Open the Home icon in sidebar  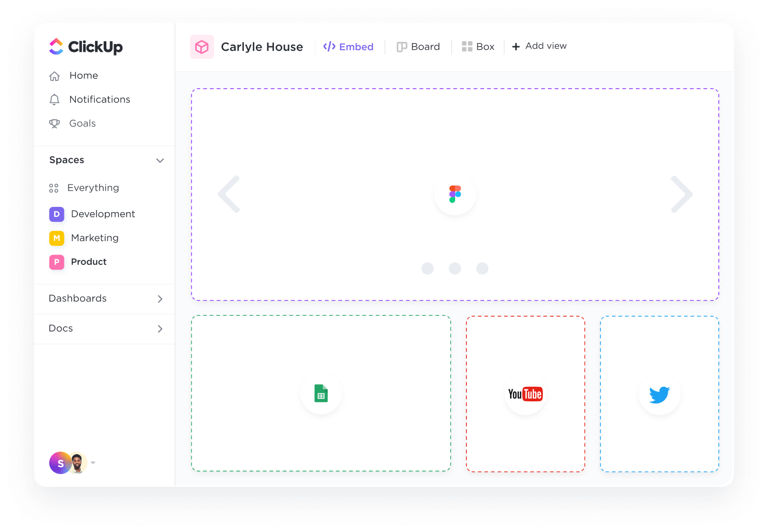click(54, 76)
